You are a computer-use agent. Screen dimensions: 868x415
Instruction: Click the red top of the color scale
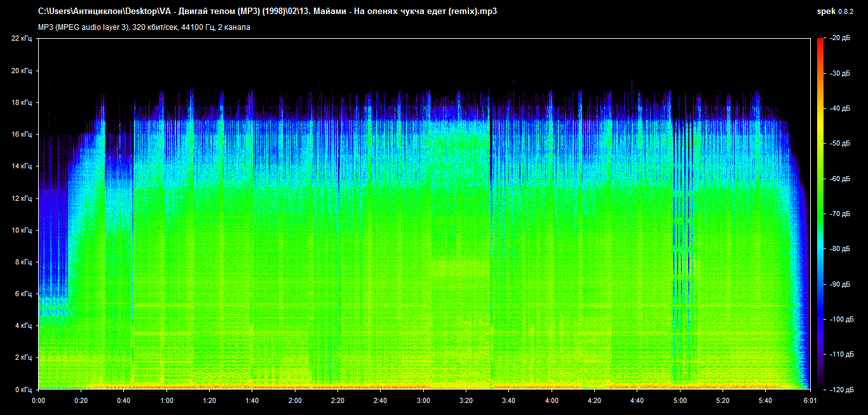(x=820, y=42)
